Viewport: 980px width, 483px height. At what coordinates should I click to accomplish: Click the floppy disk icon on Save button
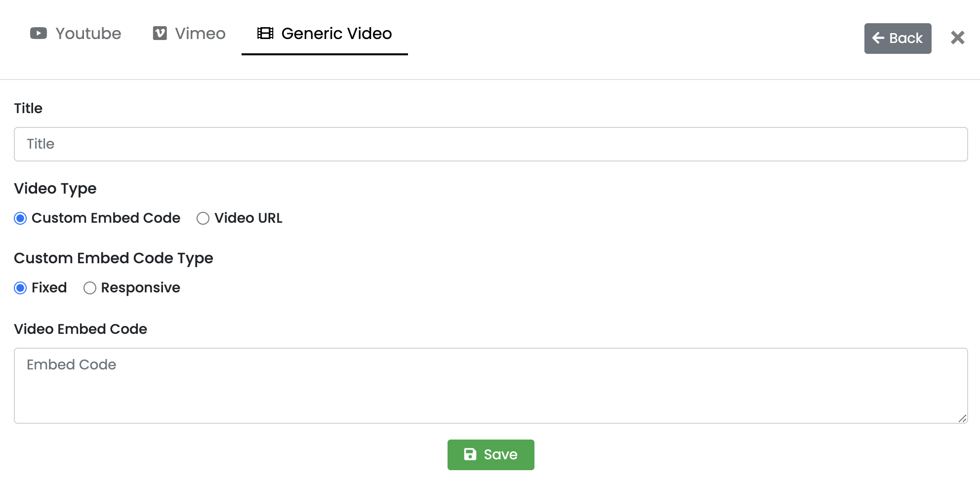pos(470,454)
